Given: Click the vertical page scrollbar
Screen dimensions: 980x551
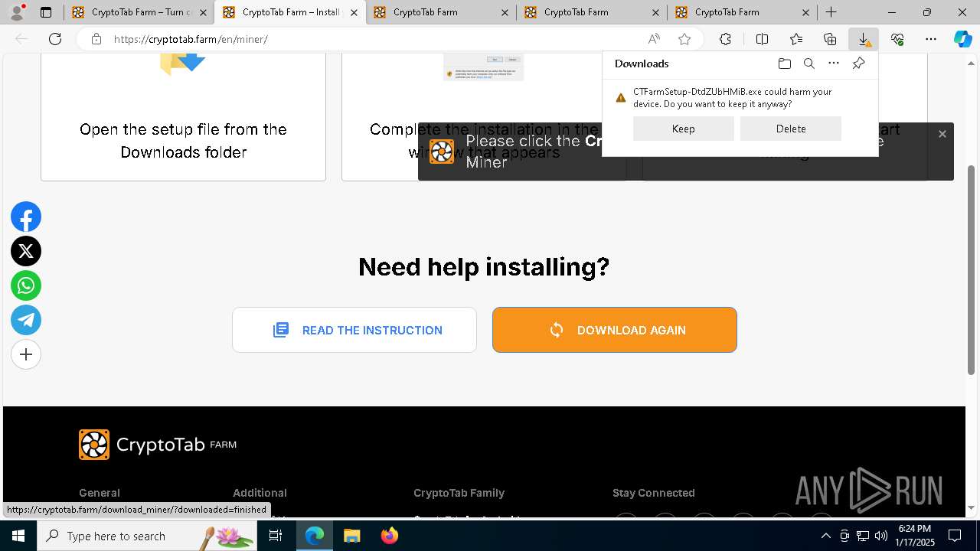Looking at the screenshot, I should click(x=972, y=271).
